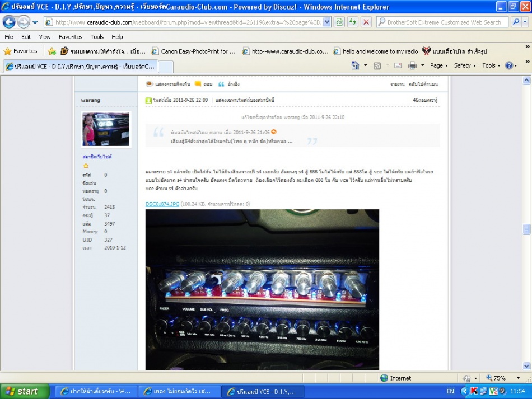This screenshot has width=532, height=399.
Task: Click the Stop loading red X icon
Action: (x=366, y=22)
